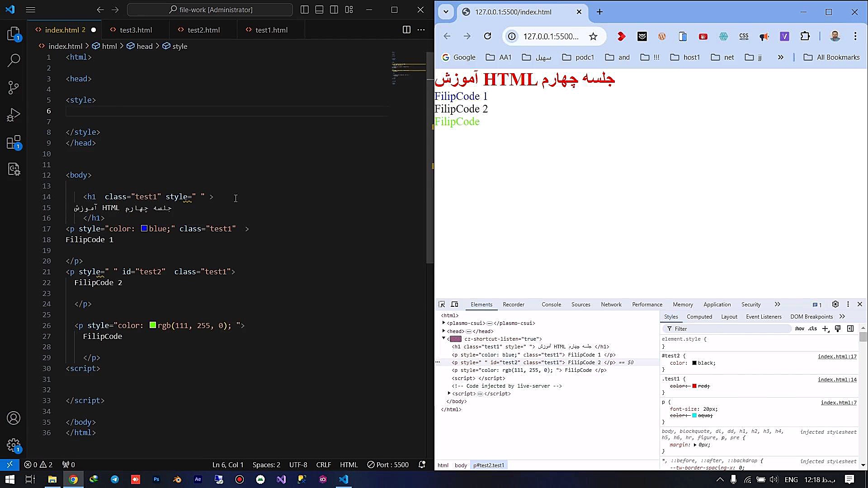Image resolution: width=868 pixels, height=488 pixels.
Task: Open Run and Debug in VS Code
Action: pos(14,115)
